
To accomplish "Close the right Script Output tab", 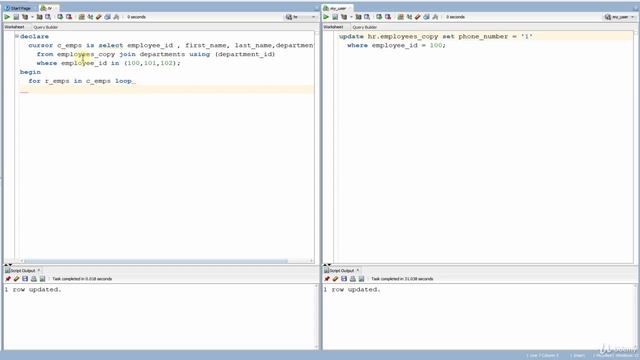I will [358, 270].
